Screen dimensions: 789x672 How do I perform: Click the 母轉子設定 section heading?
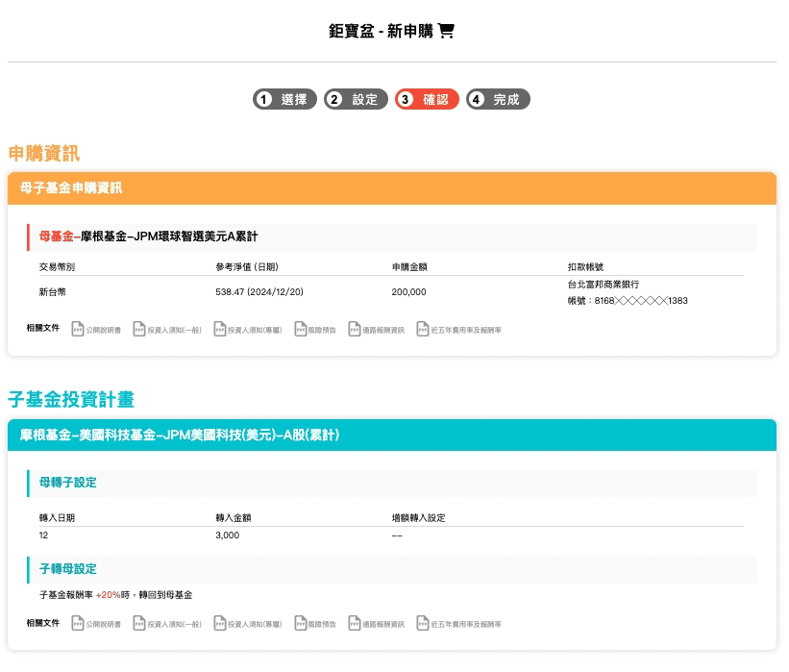pyautogui.click(x=68, y=483)
